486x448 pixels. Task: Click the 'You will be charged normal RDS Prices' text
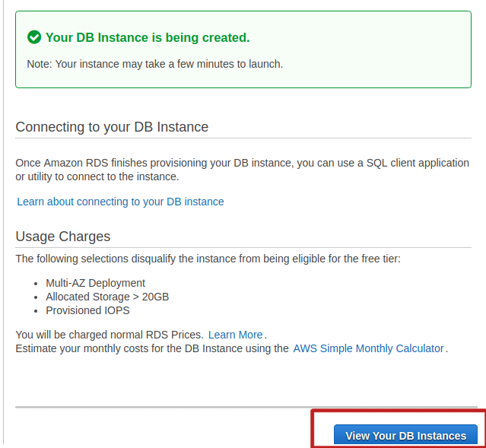tap(110, 335)
